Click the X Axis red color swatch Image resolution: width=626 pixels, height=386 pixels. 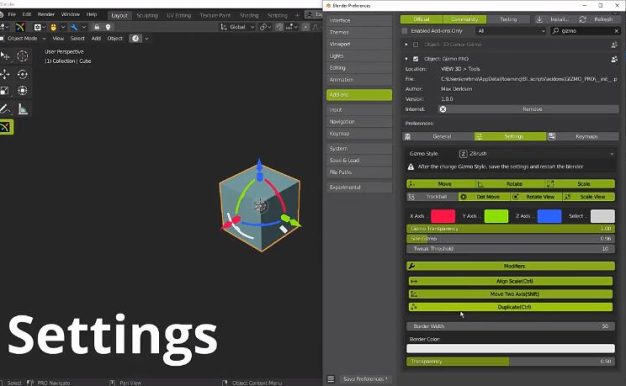(443, 216)
